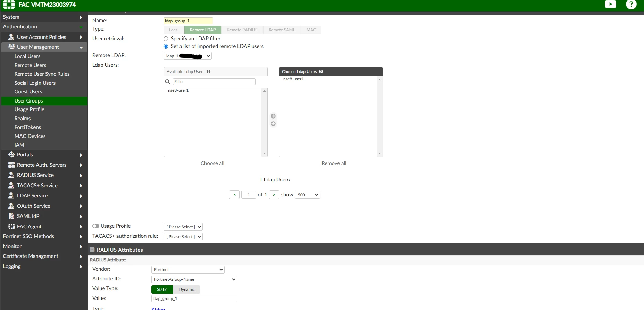Click the Remove all link
This screenshot has height=310, width=644.
pos(334,163)
